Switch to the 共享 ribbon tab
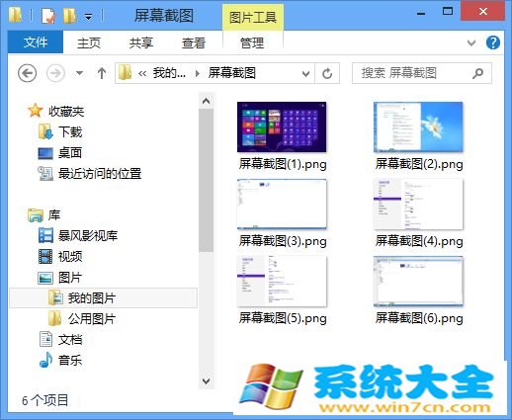 (x=141, y=42)
